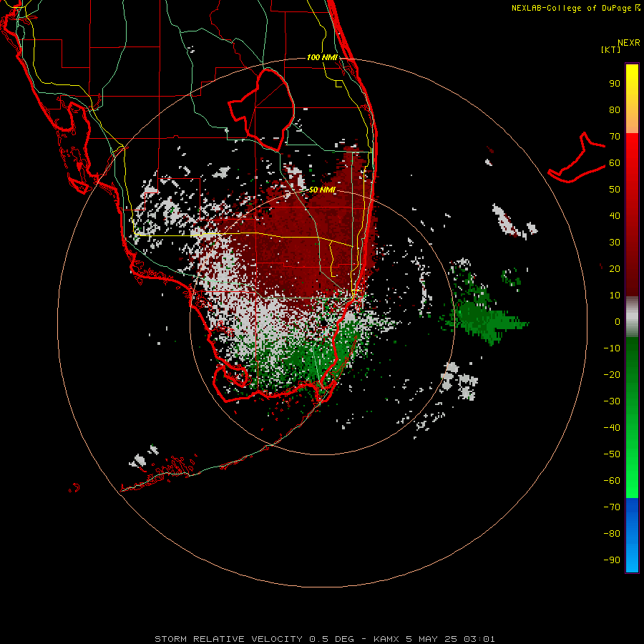Pick the bright green segment of the color bar
This screenshot has width=644, height=644.
(632, 418)
